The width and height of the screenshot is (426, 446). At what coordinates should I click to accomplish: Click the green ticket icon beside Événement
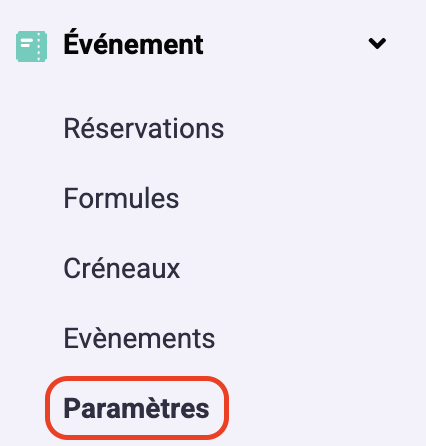pyautogui.click(x=31, y=46)
